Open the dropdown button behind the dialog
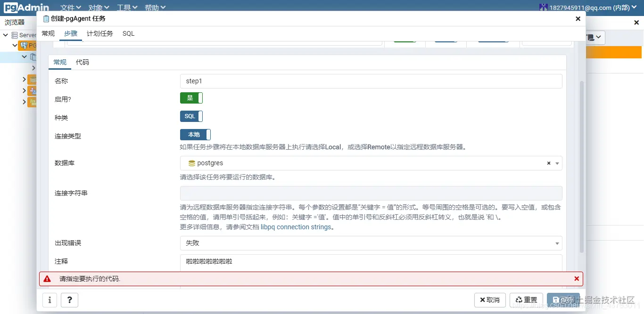644x314 pixels. click(596, 38)
